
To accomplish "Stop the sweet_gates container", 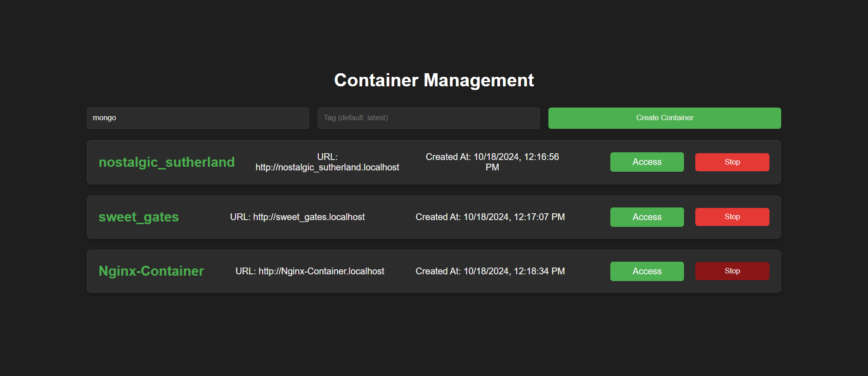I will [732, 217].
